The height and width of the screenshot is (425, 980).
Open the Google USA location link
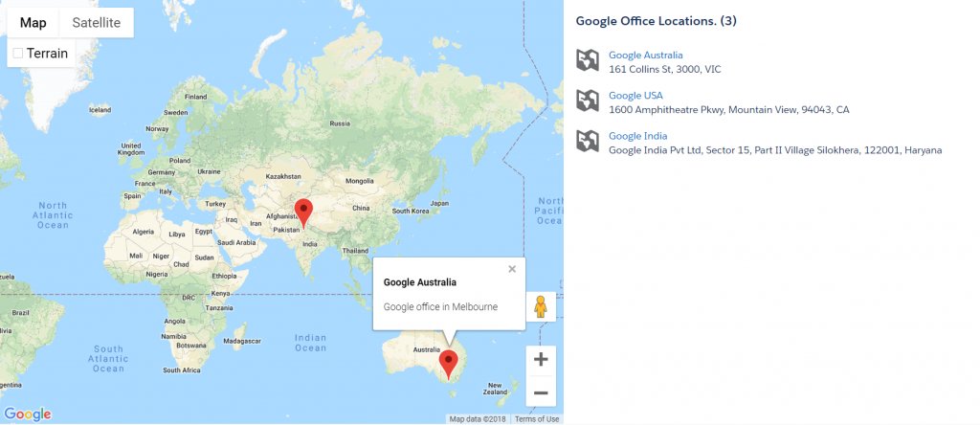click(x=635, y=96)
